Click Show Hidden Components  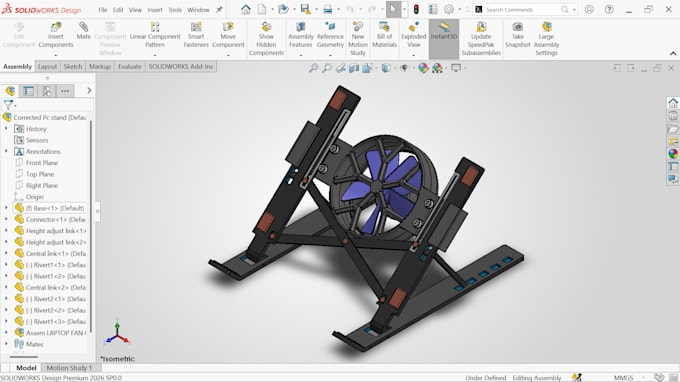266,39
